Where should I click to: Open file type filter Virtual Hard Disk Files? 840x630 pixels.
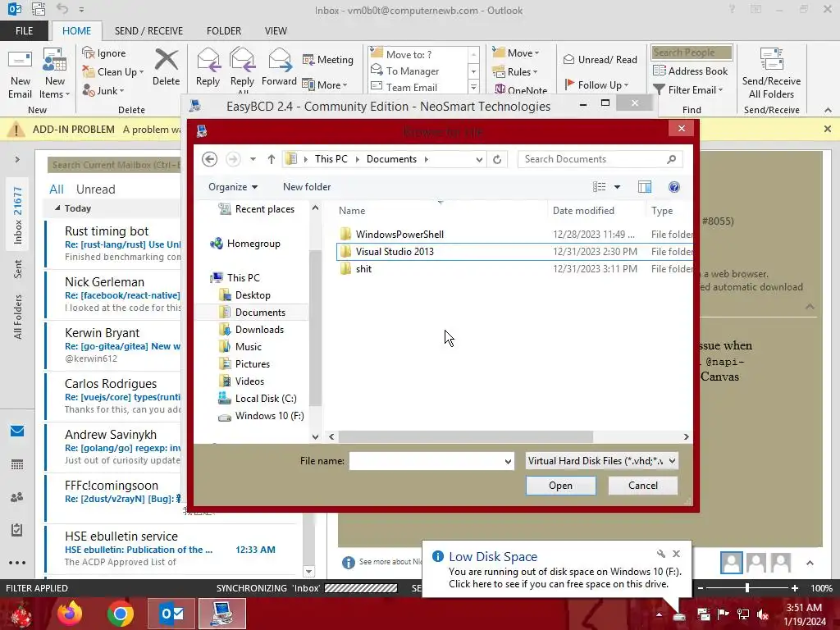pos(601,461)
